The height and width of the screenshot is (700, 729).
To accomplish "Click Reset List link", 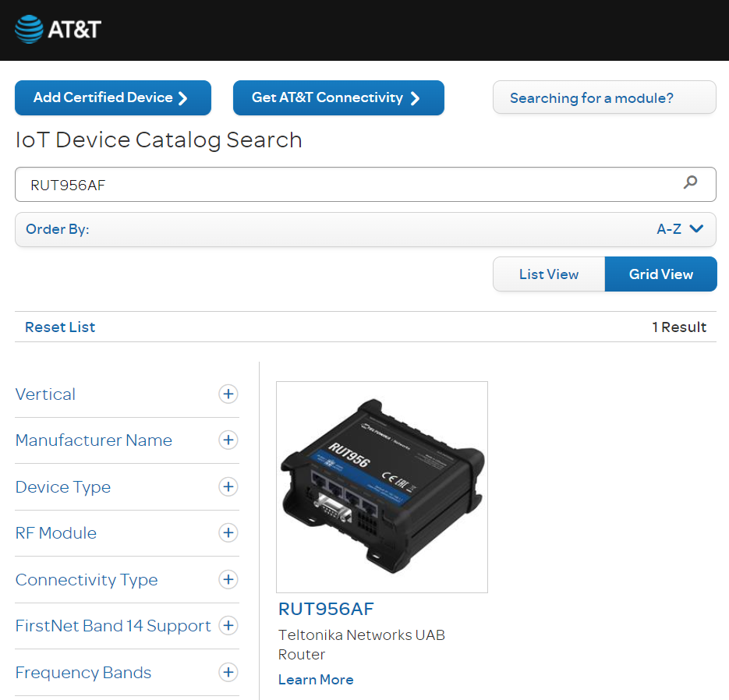I will click(60, 327).
